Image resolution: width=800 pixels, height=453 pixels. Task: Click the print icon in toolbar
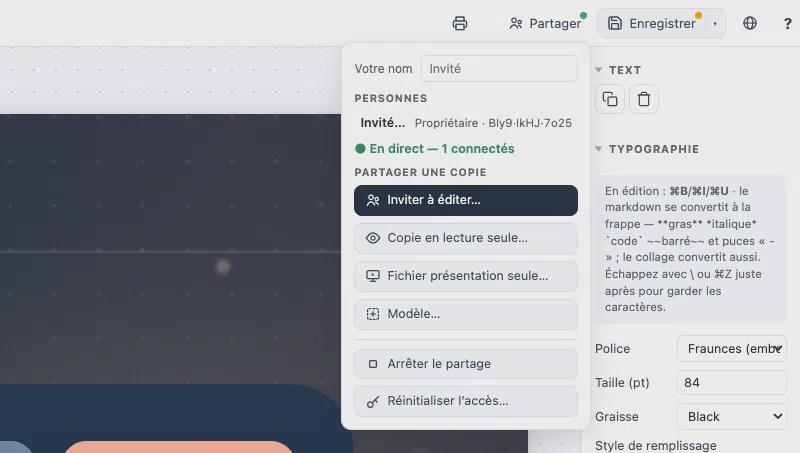(460, 23)
